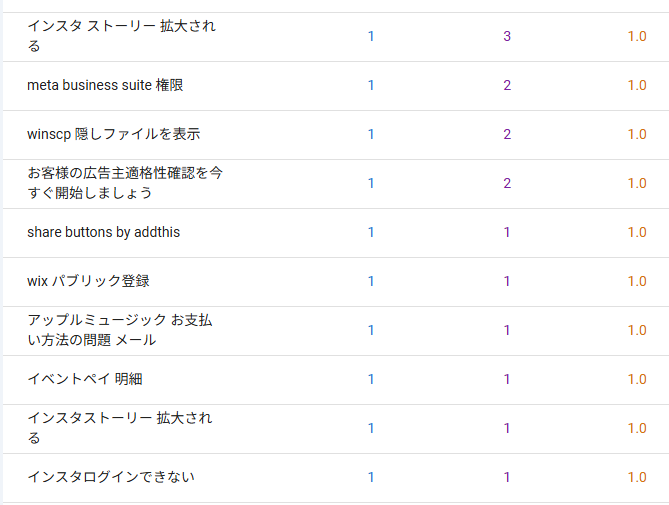The image size is (669, 505).
Task: Click the "お客様の広告主適格性確認を今すぐ開始しましょう" query
Action: pos(125,183)
